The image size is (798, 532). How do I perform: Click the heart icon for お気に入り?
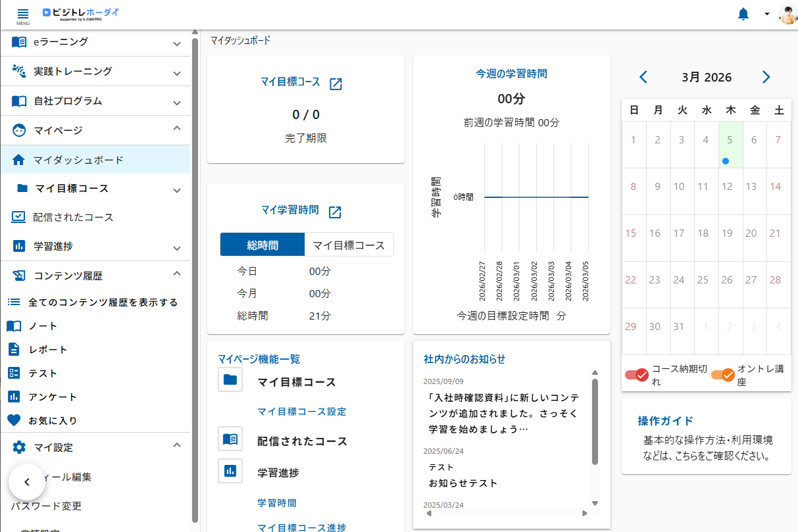[x=14, y=420]
